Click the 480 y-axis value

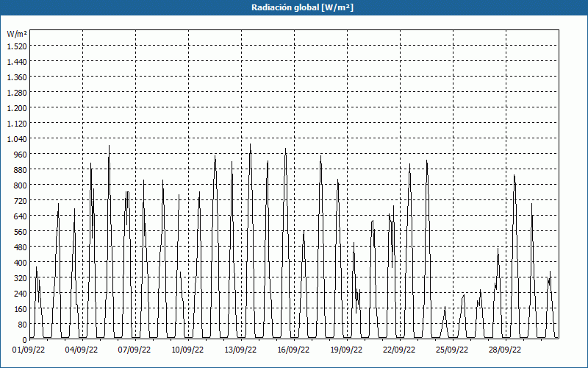coord(21,247)
